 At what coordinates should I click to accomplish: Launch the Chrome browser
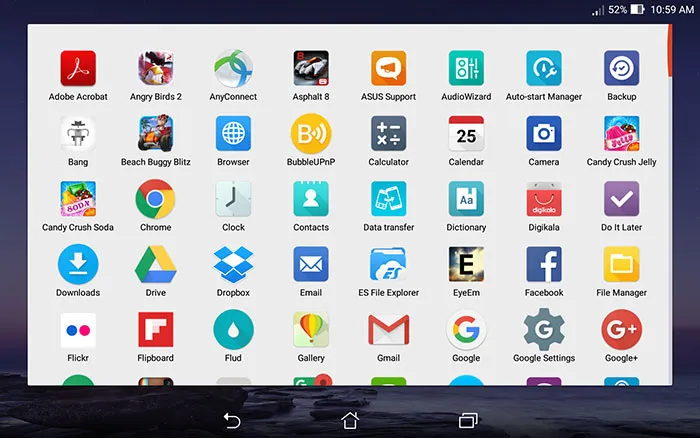(x=155, y=199)
